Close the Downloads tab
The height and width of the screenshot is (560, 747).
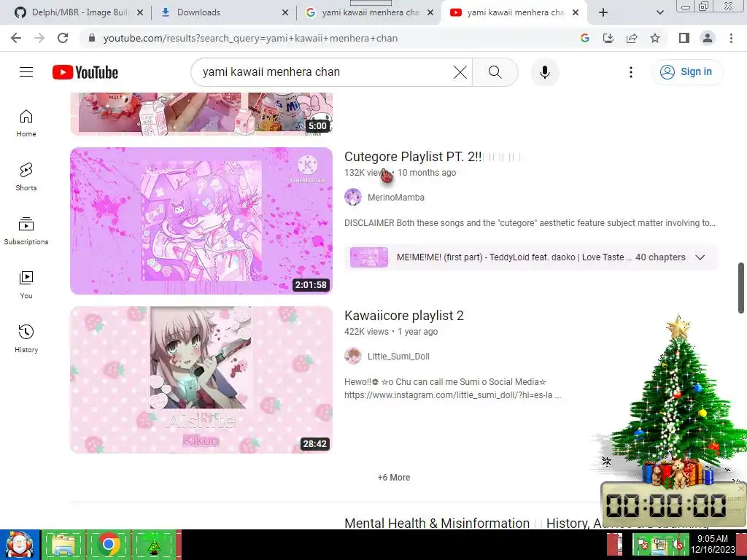285,12
